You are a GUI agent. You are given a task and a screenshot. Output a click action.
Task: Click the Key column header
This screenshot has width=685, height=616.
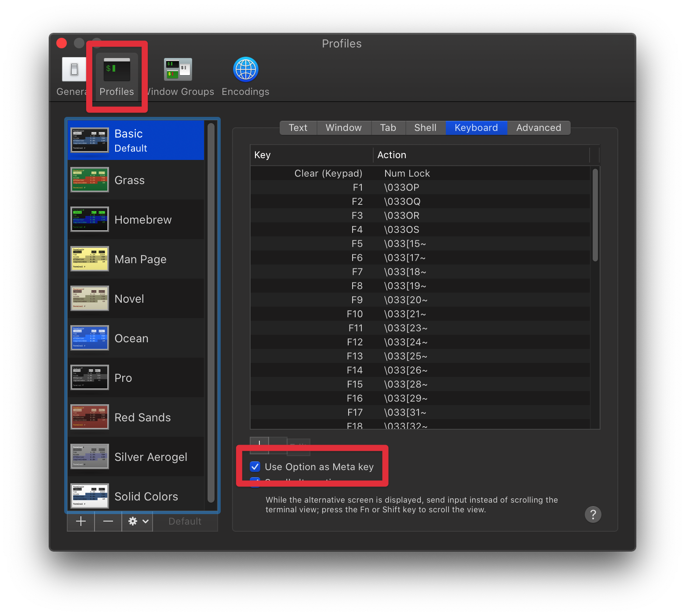click(312, 155)
